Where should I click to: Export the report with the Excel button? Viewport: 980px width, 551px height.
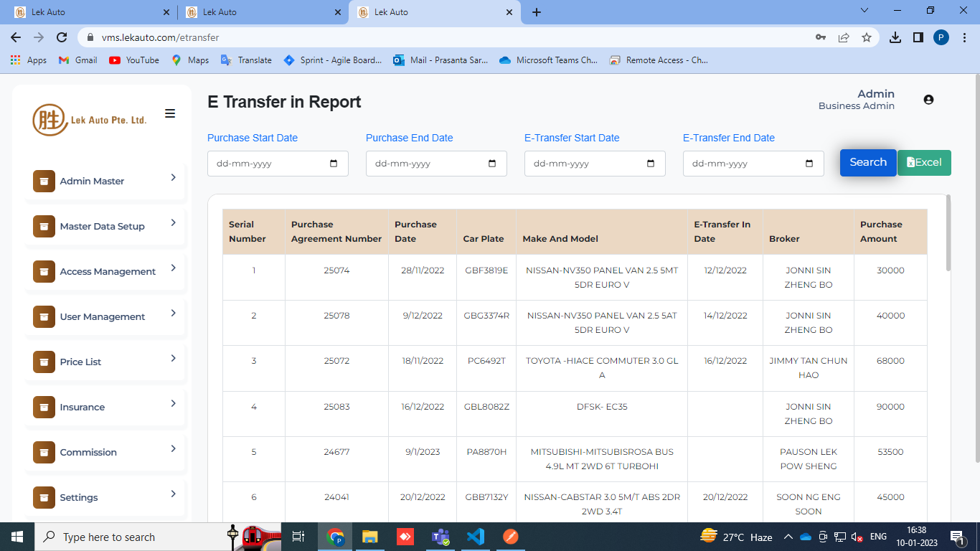point(924,162)
